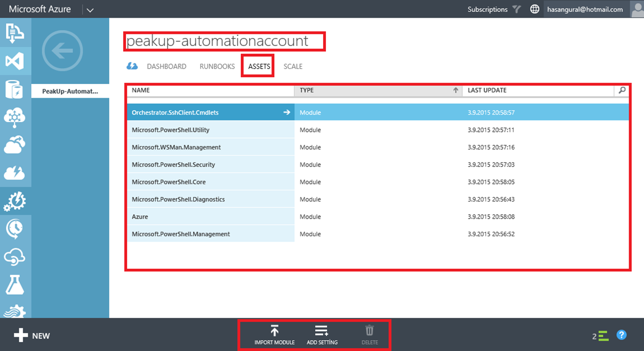Screen dimensions: 644x351
Task: Click Add Setting in bottom bar
Action: click(322, 335)
